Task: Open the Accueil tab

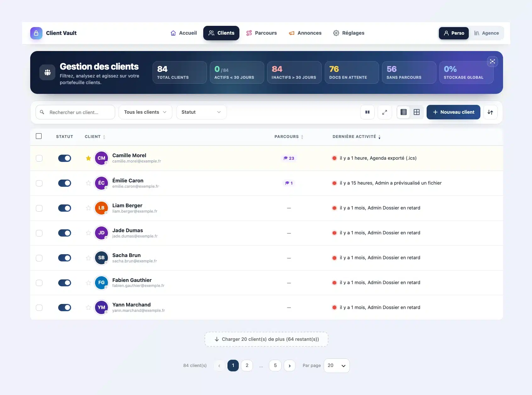Action: [x=184, y=33]
